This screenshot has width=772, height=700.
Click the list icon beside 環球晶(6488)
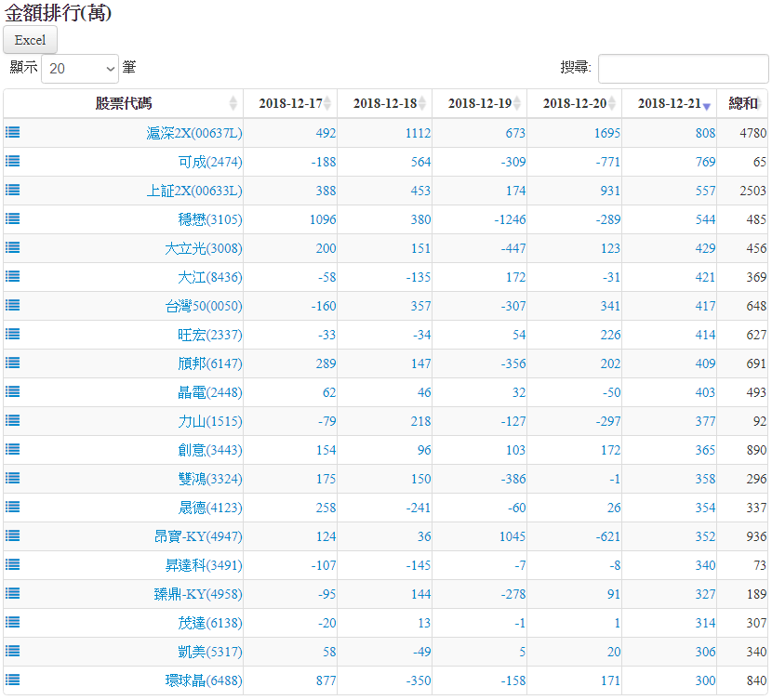click(13, 680)
